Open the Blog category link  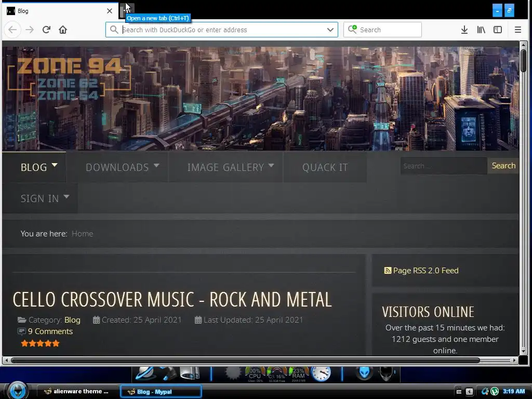72,320
